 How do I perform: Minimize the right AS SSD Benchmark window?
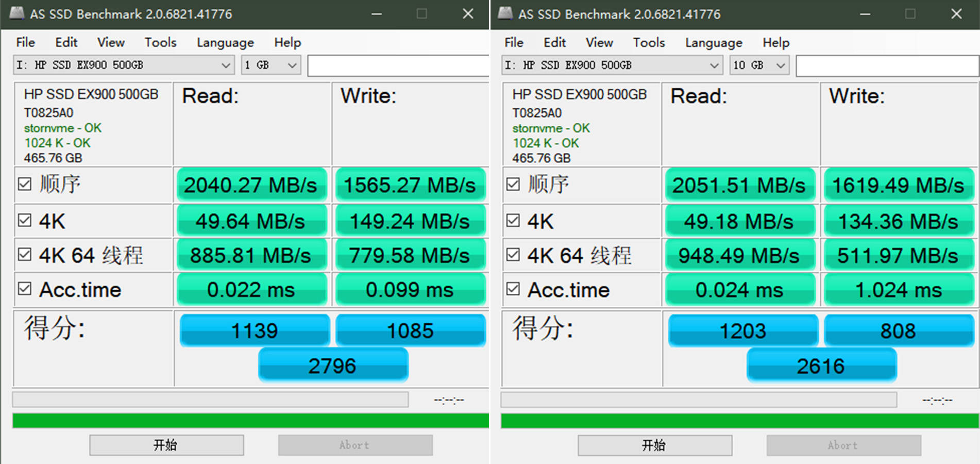pyautogui.click(x=865, y=14)
